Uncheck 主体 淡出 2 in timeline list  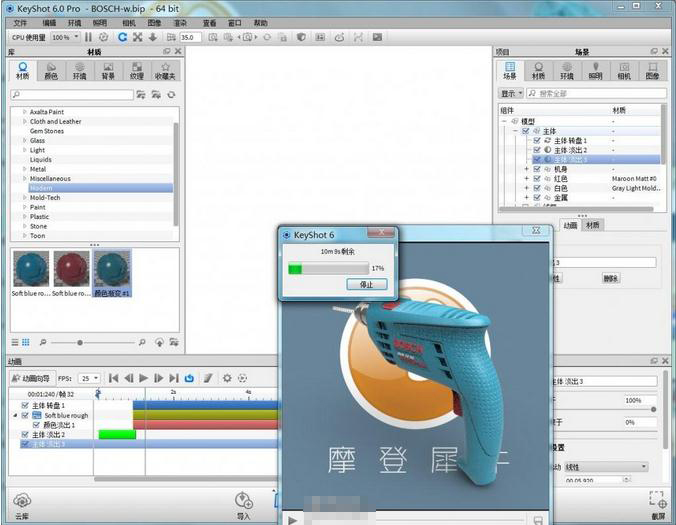[x=25, y=434]
